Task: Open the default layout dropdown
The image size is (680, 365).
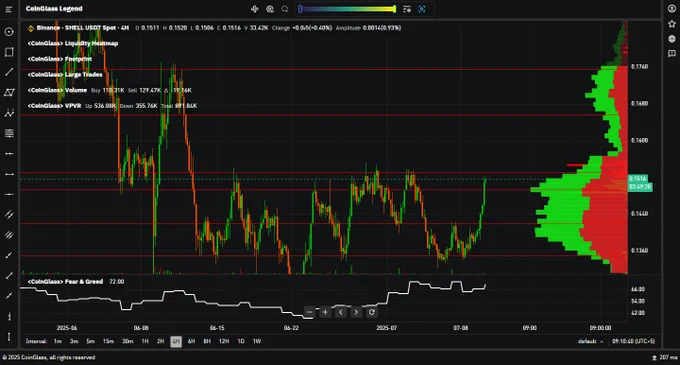Action: tap(590, 342)
